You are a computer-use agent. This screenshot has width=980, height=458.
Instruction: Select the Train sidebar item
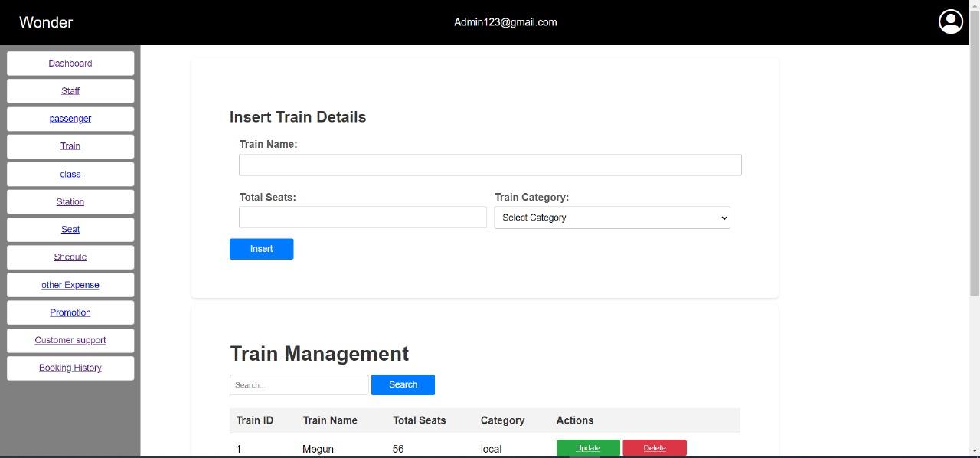[70, 146]
